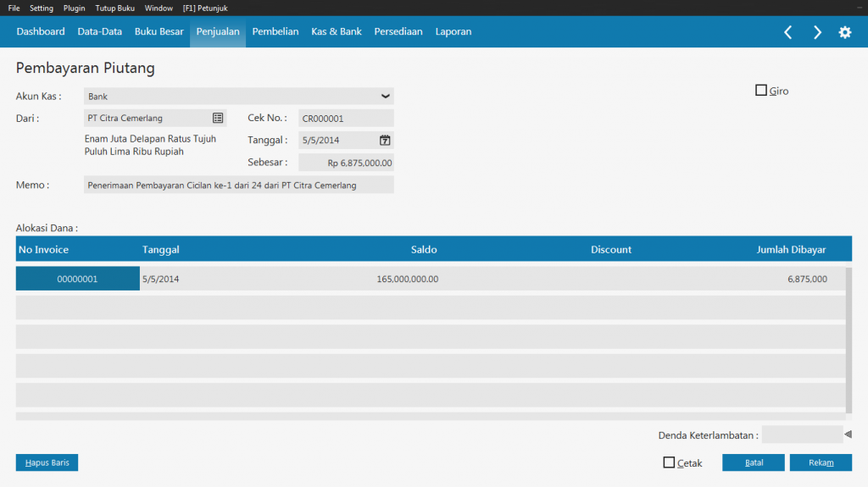This screenshot has width=868, height=487.
Task: Open the Plugin menu
Action: pos(75,8)
